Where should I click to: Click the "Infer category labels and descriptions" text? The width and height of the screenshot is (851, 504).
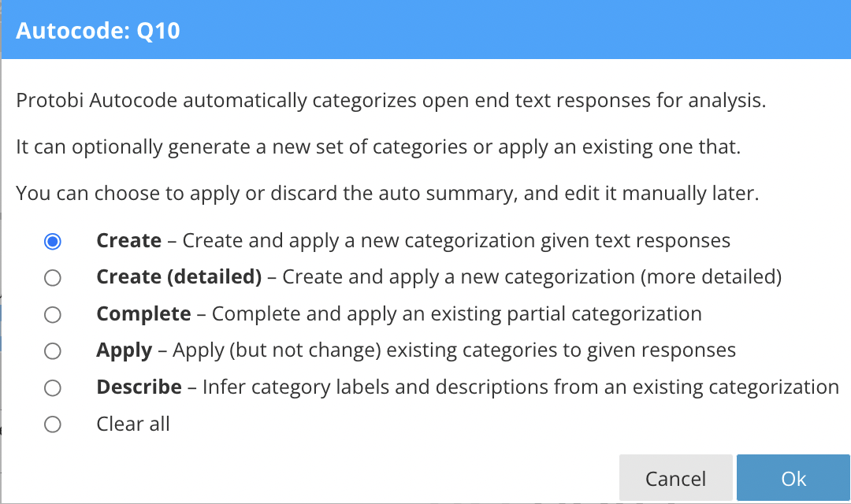point(520,388)
